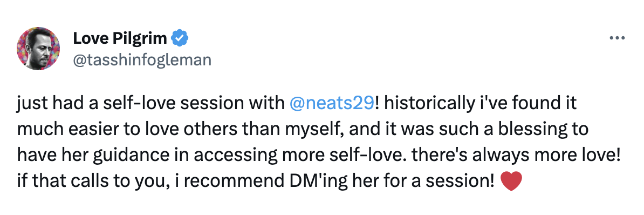Open Love Pilgrim's profile avatar picture

[x=38, y=49]
